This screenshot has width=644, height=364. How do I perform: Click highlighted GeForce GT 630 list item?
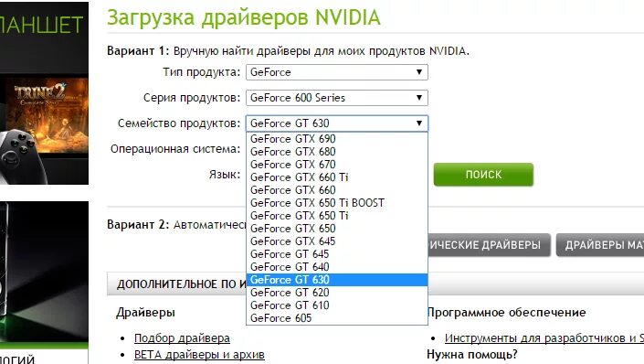pos(337,280)
